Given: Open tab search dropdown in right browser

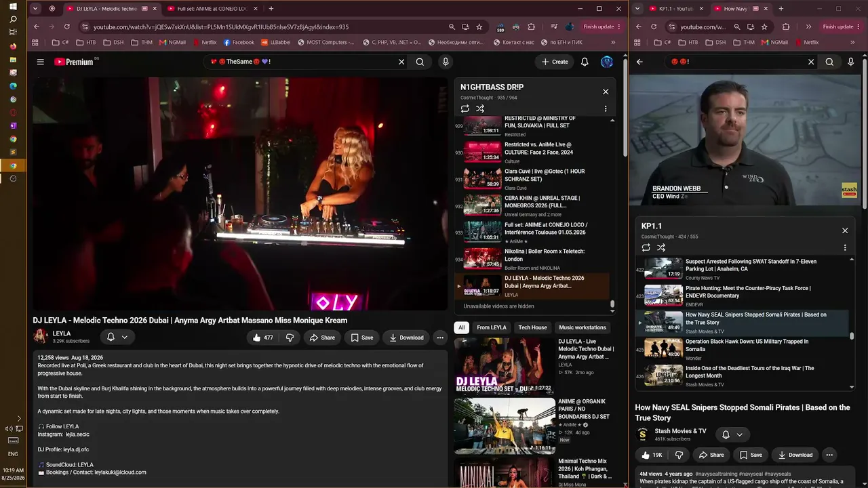Looking at the screenshot, I should coord(636,9).
